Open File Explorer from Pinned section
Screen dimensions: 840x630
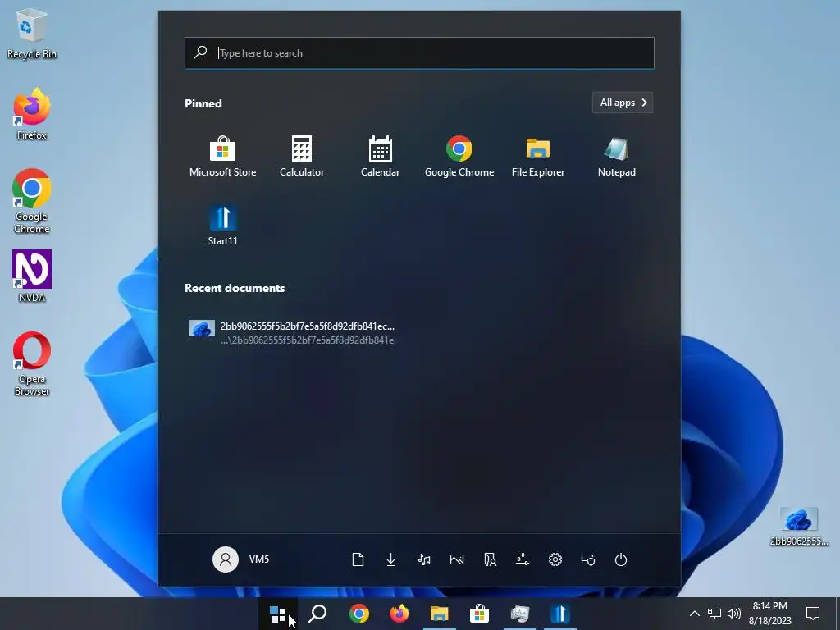click(538, 157)
